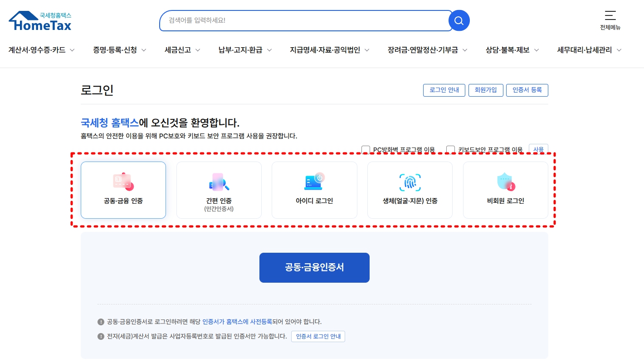644x363 pixels.
Task: Open the 인증서가 홈택스에 사전등록 link
Action: click(x=237, y=322)
